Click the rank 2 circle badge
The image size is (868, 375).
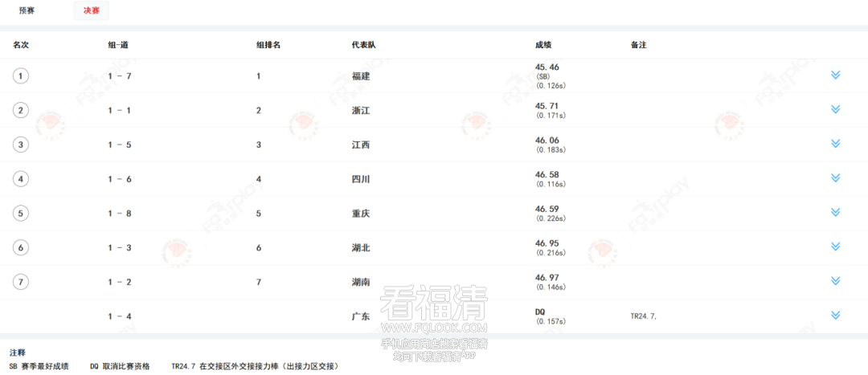pyautogui.click(x=21, y=111)
